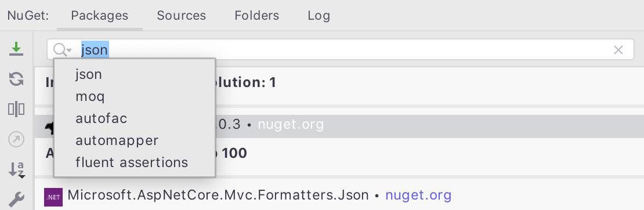The image size is (644, 210).
Task: Open the Sources tab
Action: pyautogui.click(x=181, y=16)
